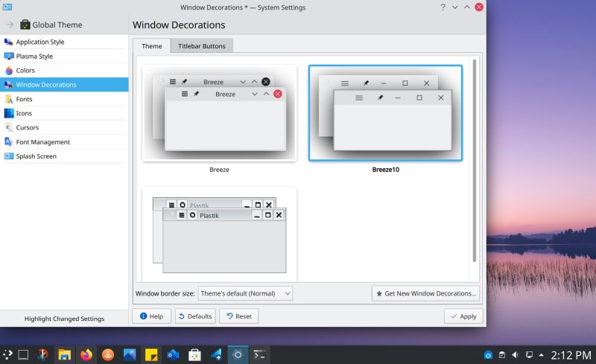Open Konsole terminal from taskbar
This screenshot has width=596, height=364.
pyautogui.click(x=260, y=354)
